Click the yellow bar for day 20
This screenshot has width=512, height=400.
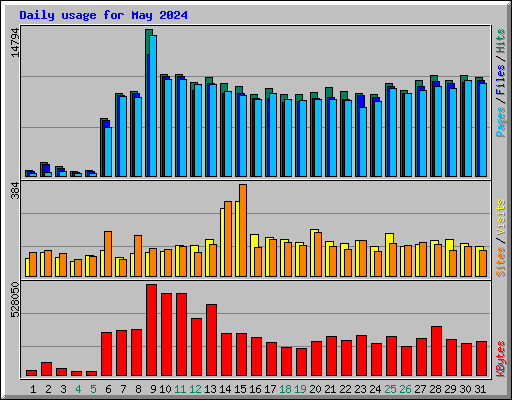[x=312, y=253]
